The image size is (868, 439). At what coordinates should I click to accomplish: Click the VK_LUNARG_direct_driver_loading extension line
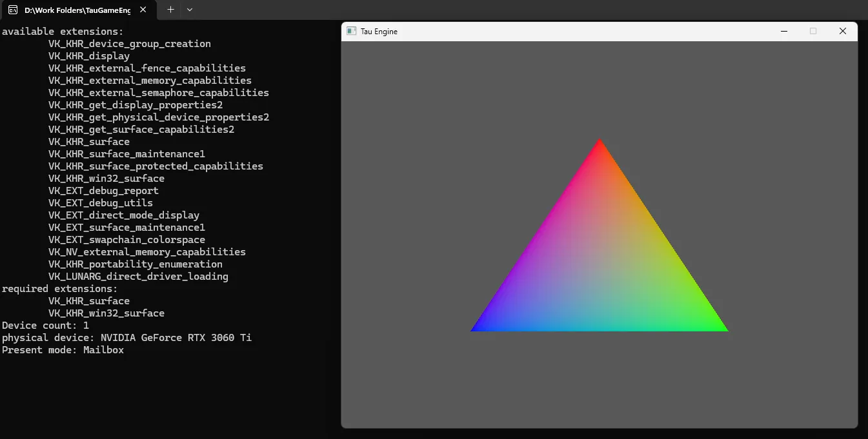pyautogui.click(x=138, y=276)
